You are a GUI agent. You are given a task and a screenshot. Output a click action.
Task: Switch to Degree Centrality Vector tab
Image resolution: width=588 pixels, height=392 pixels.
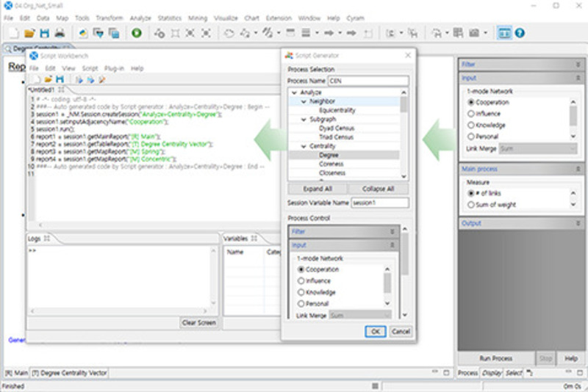tap(68, 373)
